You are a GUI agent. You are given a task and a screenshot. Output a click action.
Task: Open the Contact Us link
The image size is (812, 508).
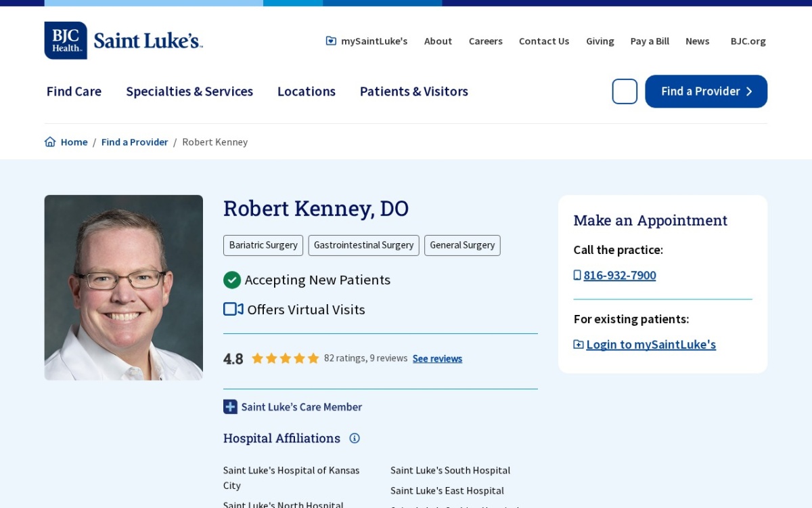click(544, 41)
